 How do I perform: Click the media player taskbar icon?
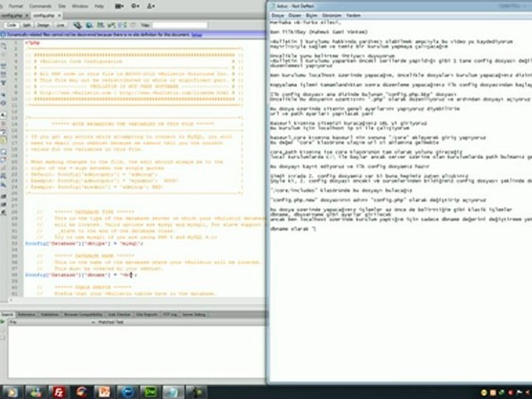click(x=12, y=392)
